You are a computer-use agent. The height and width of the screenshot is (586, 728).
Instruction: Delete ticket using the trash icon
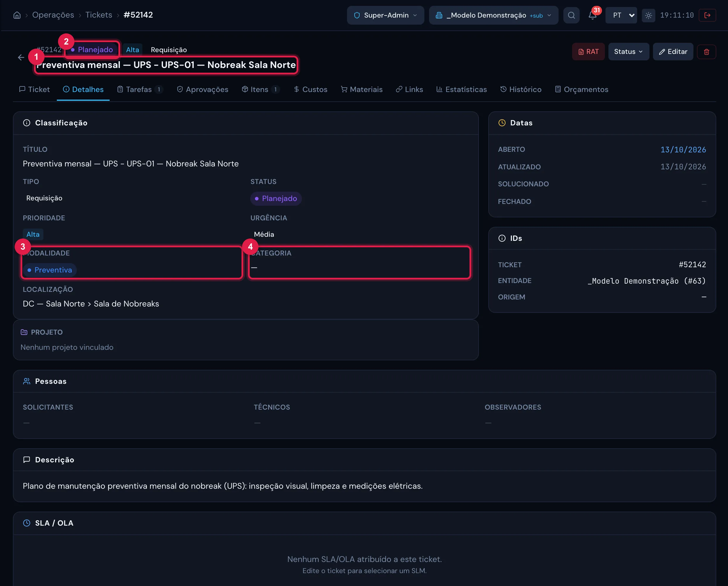[706, 52]
